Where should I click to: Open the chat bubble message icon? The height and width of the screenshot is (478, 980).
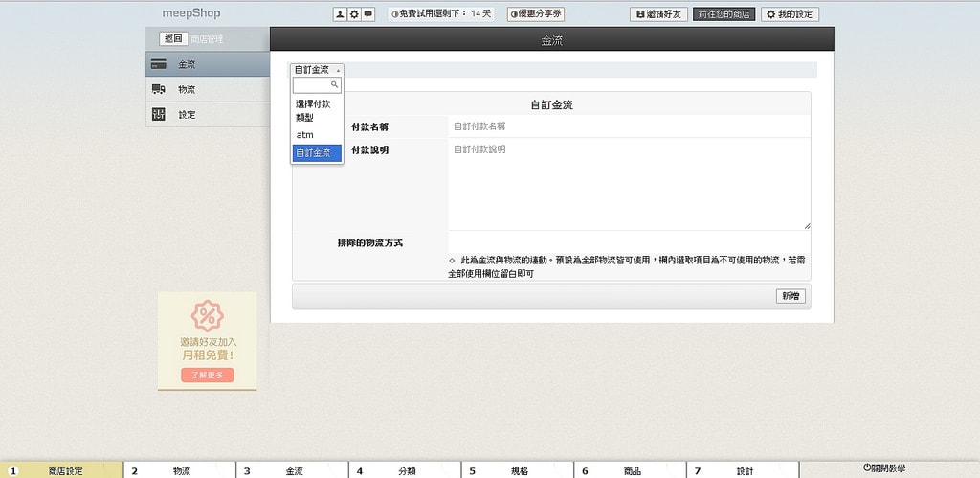click(367, 14)
